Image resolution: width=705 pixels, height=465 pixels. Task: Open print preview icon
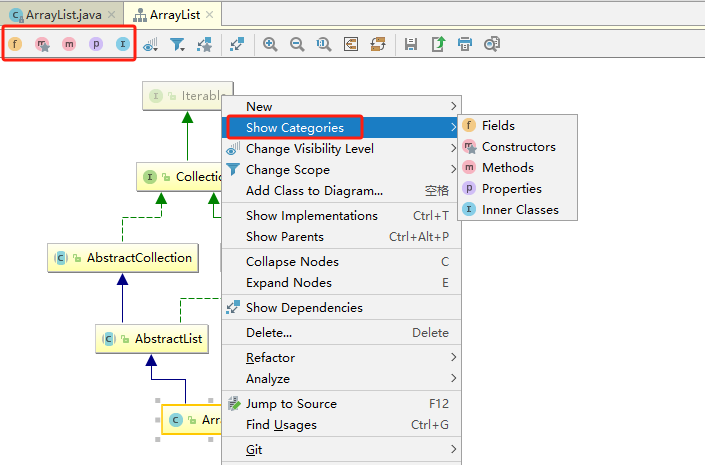click(492, 44)
